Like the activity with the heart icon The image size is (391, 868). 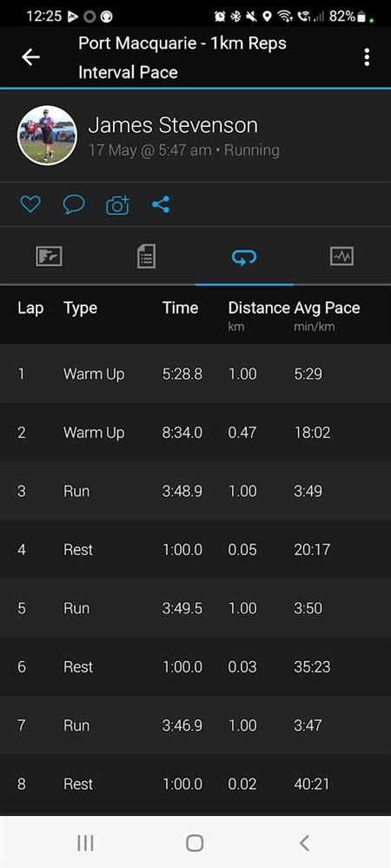click(x=30, y=205)
